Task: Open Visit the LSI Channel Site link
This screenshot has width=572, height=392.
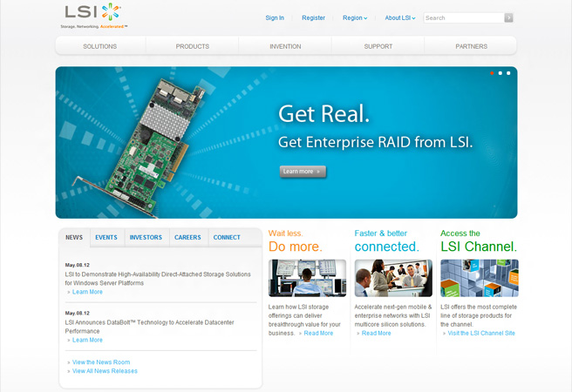Action: click(481, 333)
